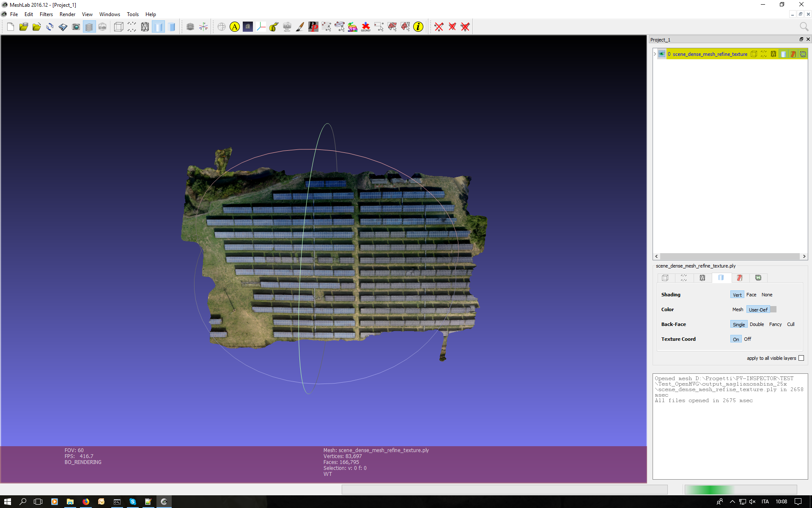Enable apply to all visible layers

tap(802, 358)
